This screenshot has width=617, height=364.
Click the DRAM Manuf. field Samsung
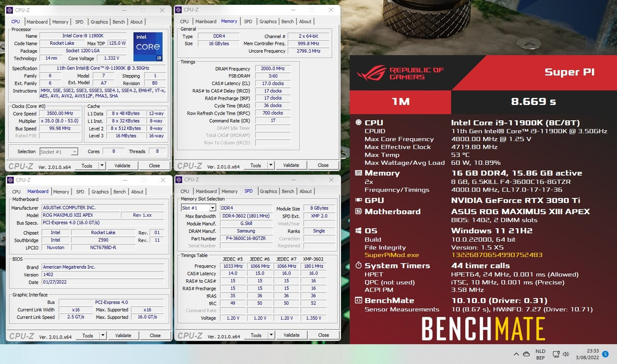point(246,231)
